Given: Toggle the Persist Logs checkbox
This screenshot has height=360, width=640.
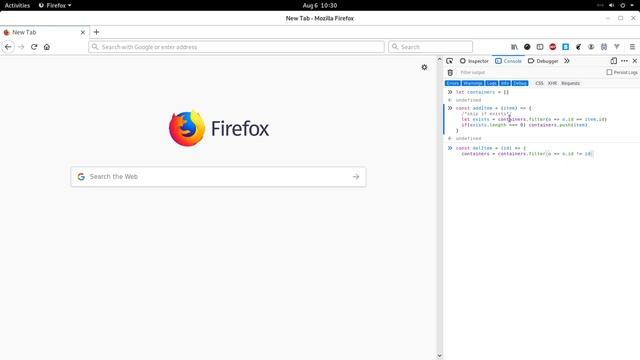Looking at the screenshot, I should 609,72.
